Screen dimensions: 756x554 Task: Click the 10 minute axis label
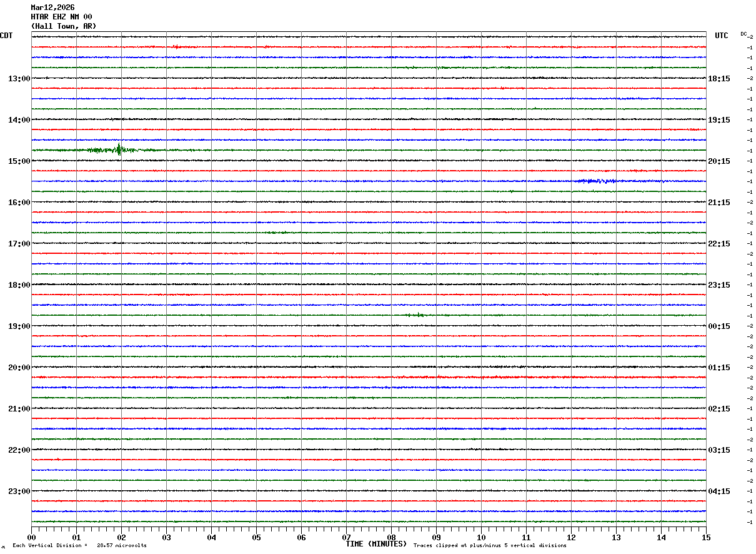(482, 537)
